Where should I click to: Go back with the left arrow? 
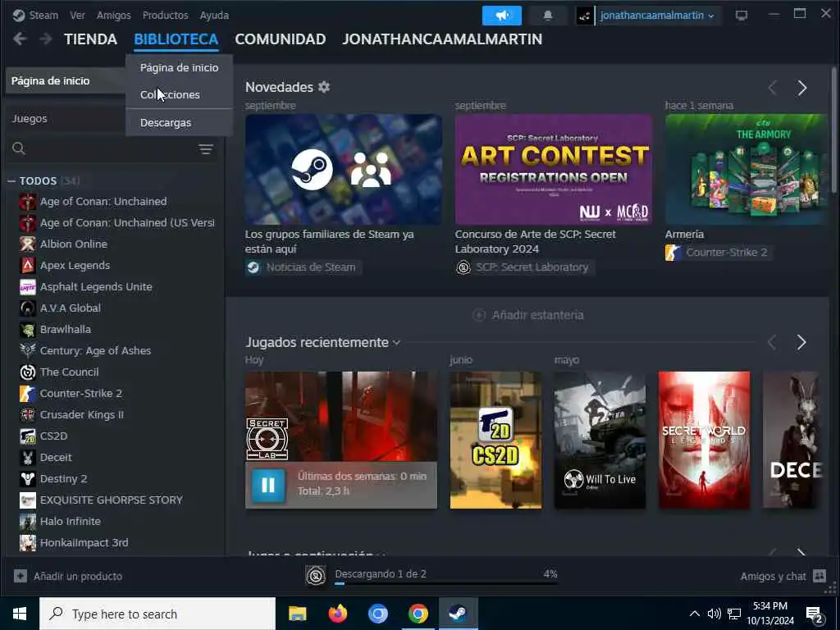click(20, 39)
